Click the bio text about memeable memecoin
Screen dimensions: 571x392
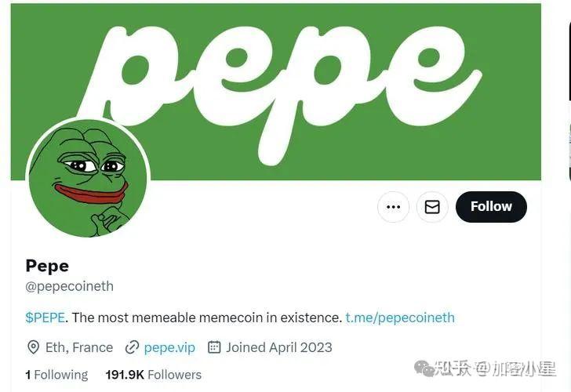[x=206, y=318]
